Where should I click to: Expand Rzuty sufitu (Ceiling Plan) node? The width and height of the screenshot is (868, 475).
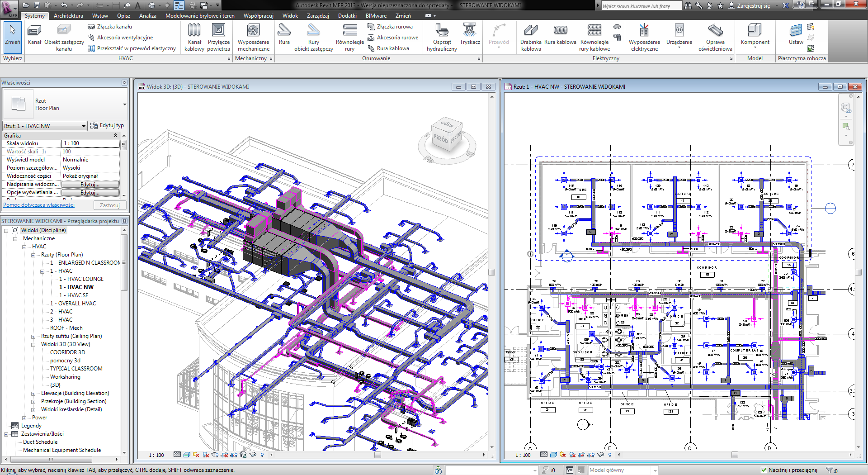(33, 336)
